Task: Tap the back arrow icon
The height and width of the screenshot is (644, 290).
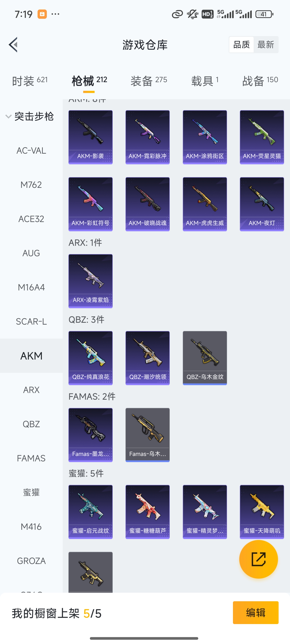Action: click(x=13, y=45)
